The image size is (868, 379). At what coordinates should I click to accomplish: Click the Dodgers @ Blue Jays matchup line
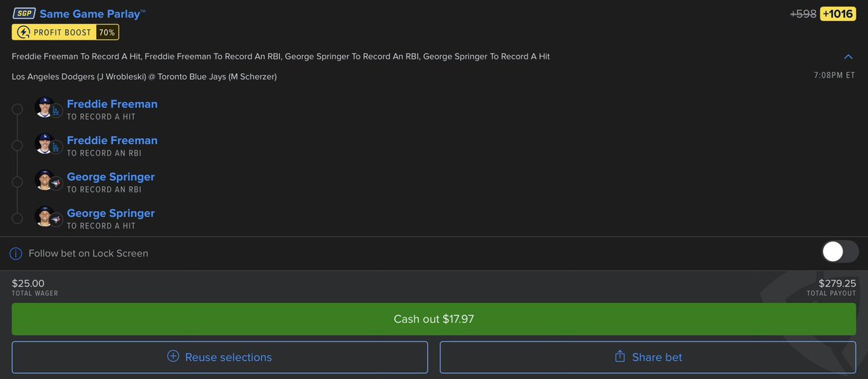145,77
